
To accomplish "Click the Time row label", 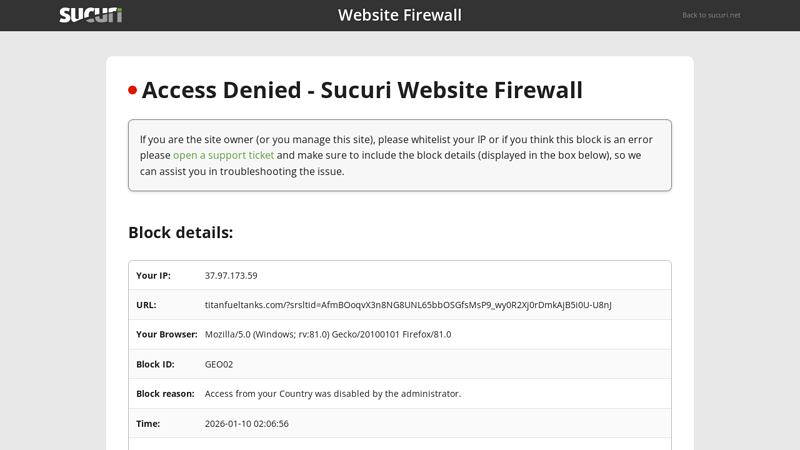I will (148, 423).
